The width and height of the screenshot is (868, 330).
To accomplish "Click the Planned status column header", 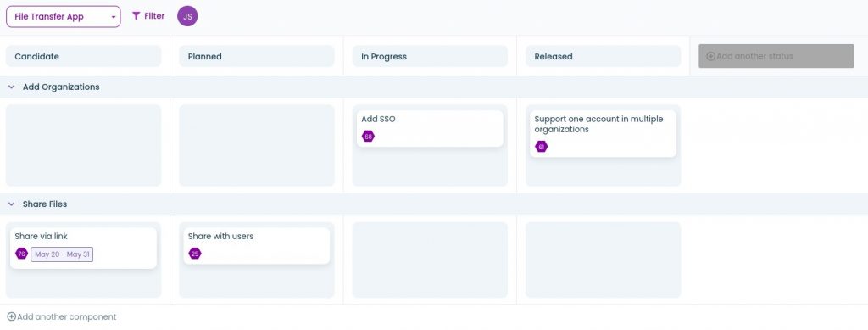I will point(256,57).
